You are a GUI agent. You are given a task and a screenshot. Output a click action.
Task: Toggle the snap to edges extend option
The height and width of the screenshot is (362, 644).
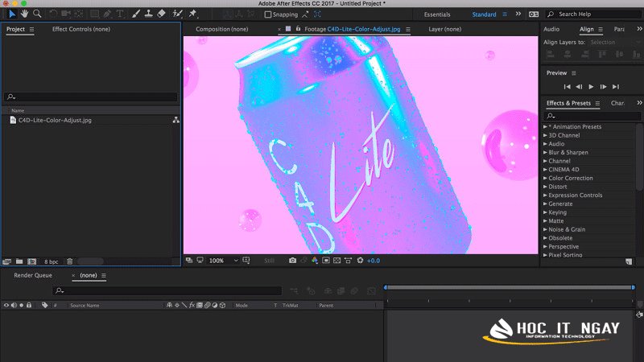coord(305,14)
